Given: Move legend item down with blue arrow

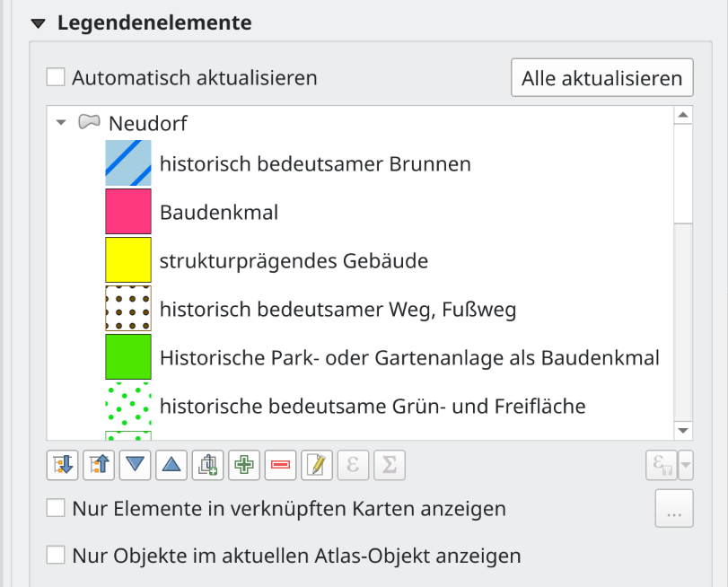Looking at the screenshot, I should (135, 465).
